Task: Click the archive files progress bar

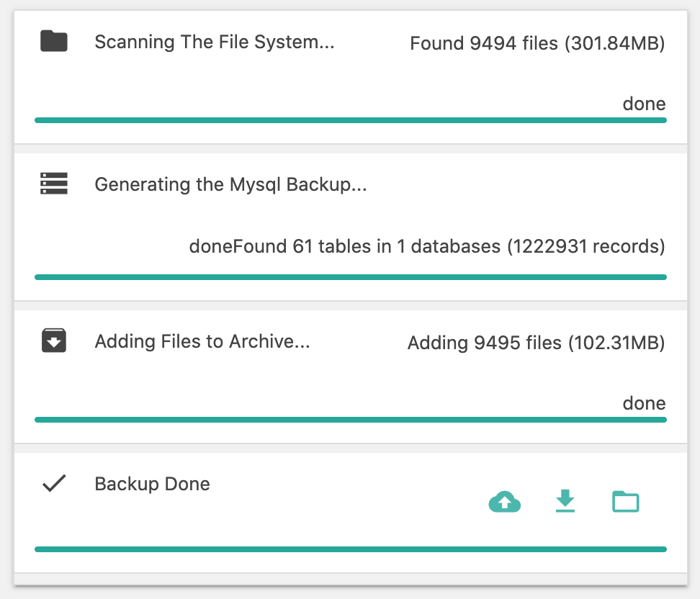Action: click(x=351, y=420)
